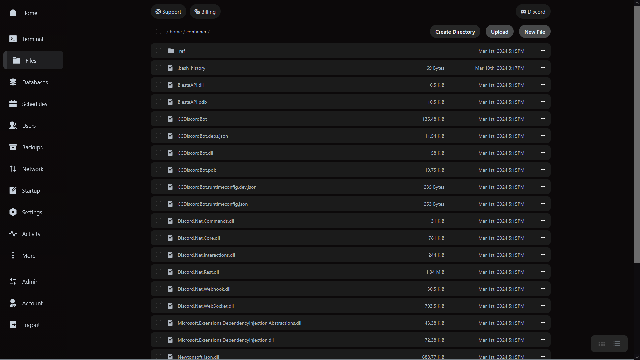Click the Upload button
Screen dimensions: 640x360
pyautogui.click(x=499, y=32)
